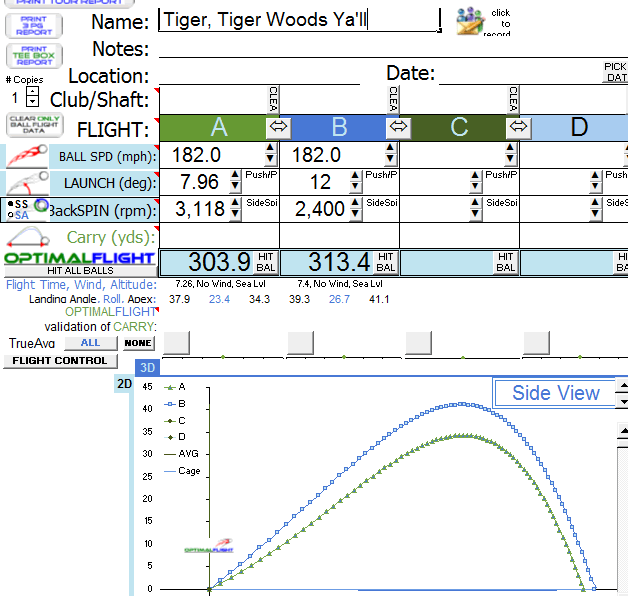Click the carry distance trajectory icon
The width and height of the screenshot is (628, 596).
pos(28,237)
